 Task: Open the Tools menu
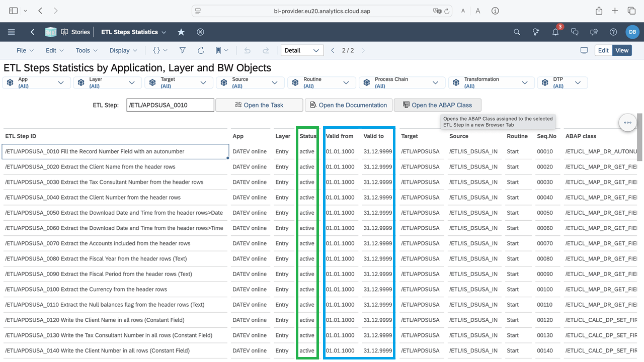point(87,50)
